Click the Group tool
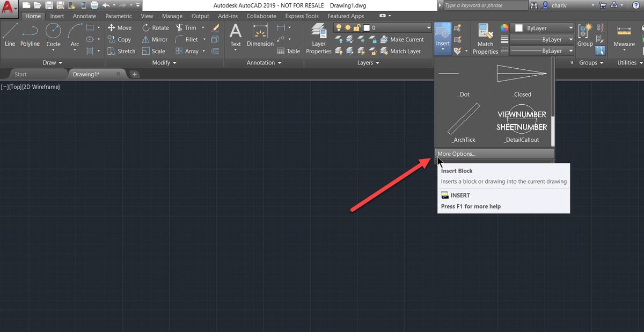 (x=585, y=35)
